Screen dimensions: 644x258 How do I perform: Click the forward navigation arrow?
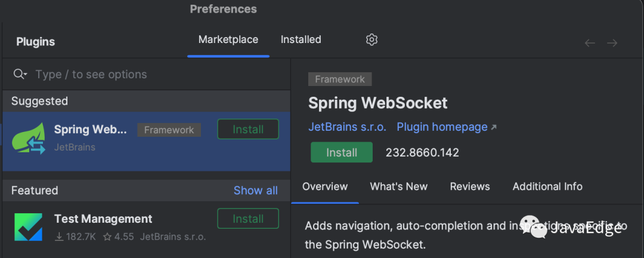coord(612,43)
